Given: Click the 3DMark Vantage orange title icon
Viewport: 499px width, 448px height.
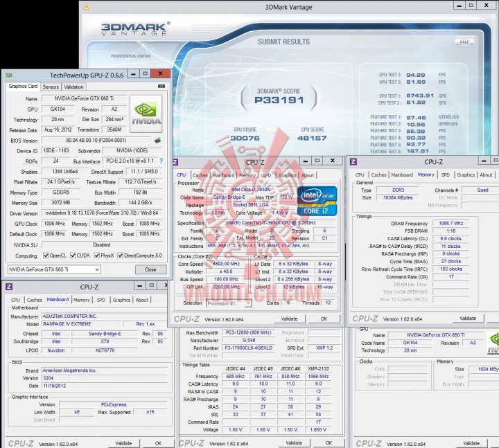Looking at the screenshot, I should tap(86, 7).
